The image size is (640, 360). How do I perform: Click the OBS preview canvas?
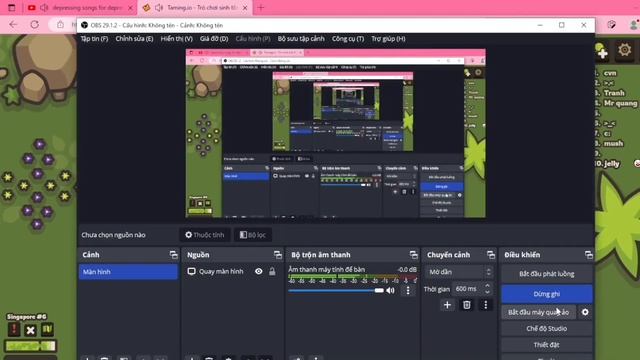(x=336, y=133)
